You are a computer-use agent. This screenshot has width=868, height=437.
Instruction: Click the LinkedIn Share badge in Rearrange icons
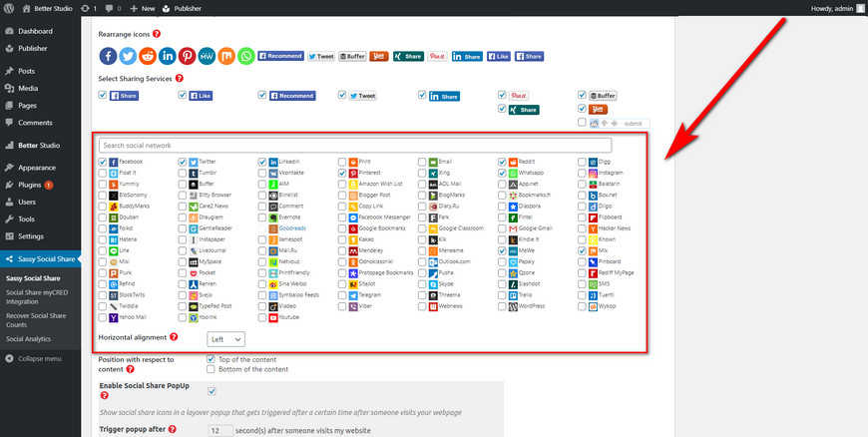click(x=467, y=57)
